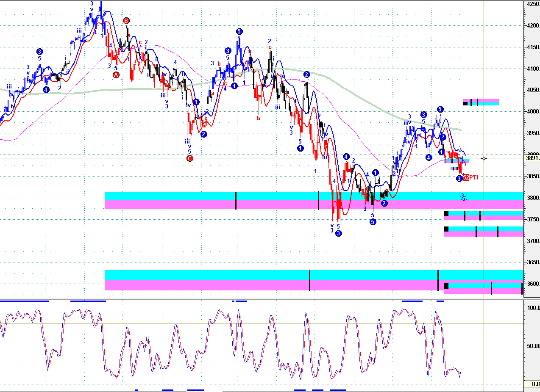Click the 3650 price axis label
Screen dimensions: 540x392
(x=533, y=263)
